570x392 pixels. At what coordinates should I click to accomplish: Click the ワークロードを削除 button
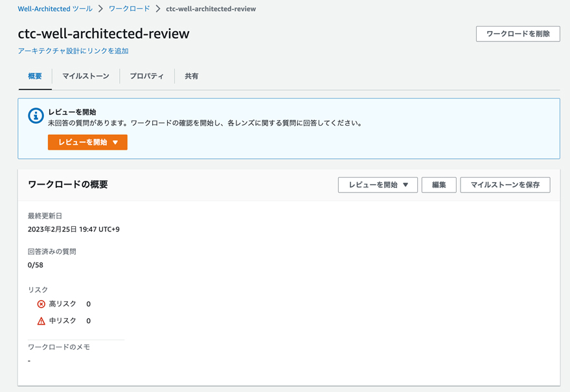coord(518,34)
